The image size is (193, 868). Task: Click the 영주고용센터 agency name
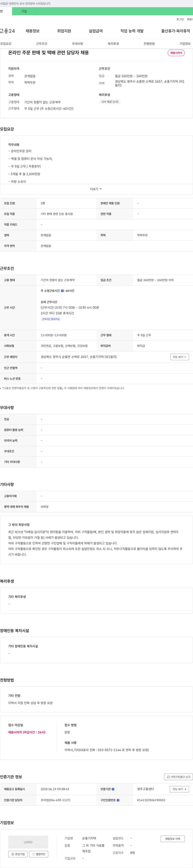[145, 789]
